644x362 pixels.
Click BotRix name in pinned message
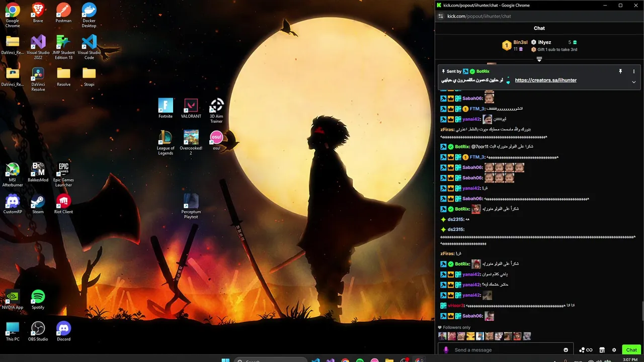[x=482, y=71]
